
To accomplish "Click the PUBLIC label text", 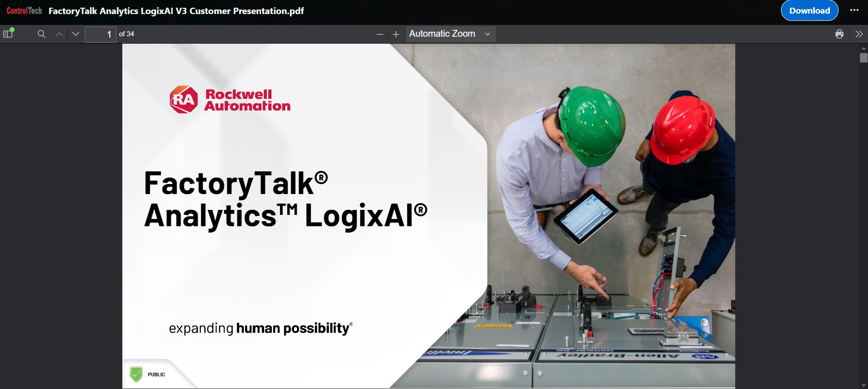I will (156, 374).
